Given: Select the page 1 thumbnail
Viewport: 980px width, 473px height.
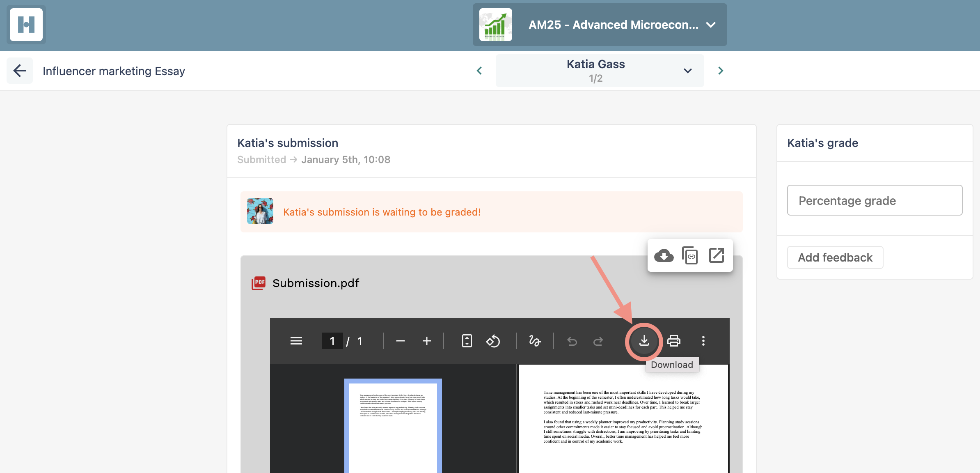Looking at the screenshot, I should pos(393,425).
